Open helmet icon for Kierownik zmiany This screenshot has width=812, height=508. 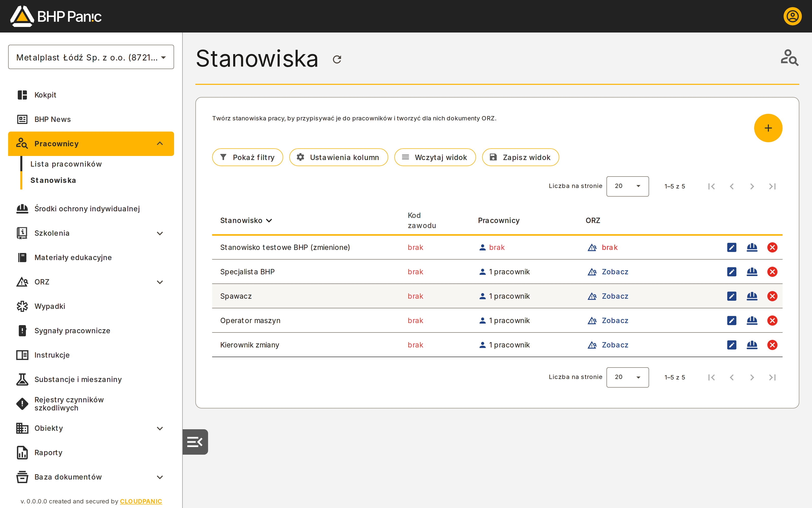[x=752, y=345]
